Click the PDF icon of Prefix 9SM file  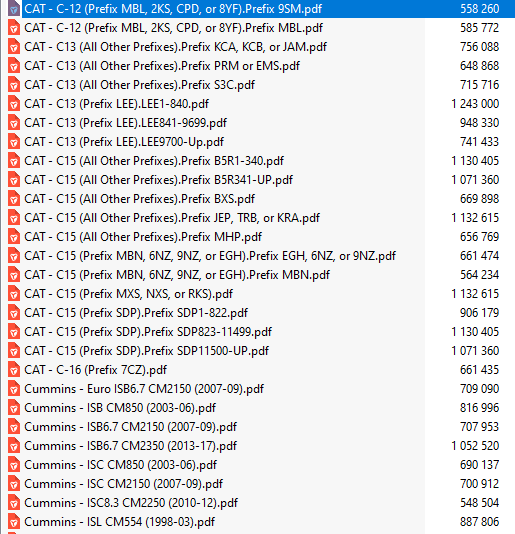(x=14, y=9)
